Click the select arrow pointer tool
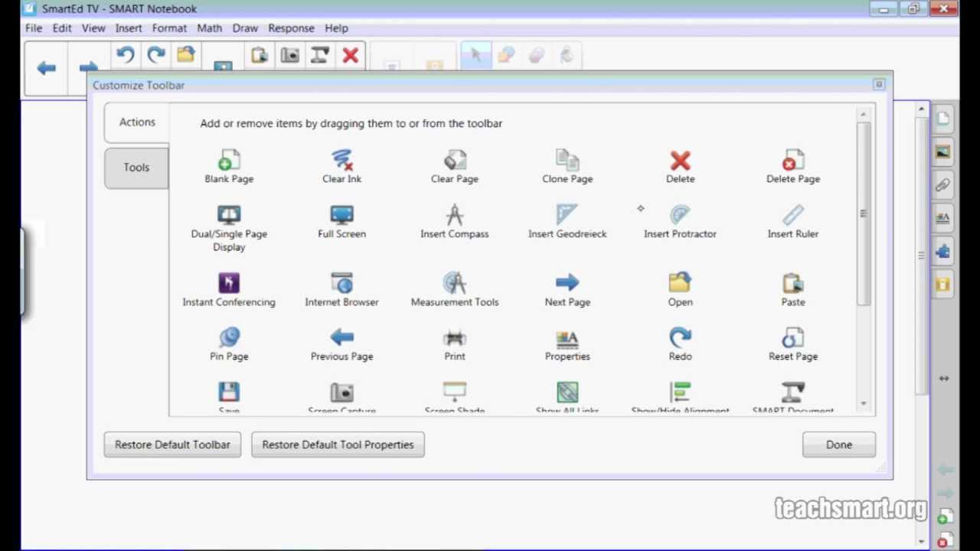The width and height of the screenshot is (980, 551). click(476, 55)
